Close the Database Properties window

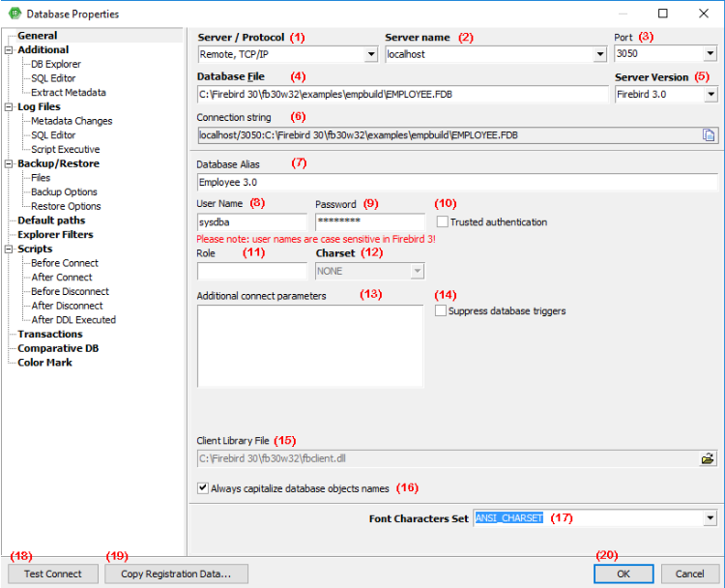[x=704, y=14]
